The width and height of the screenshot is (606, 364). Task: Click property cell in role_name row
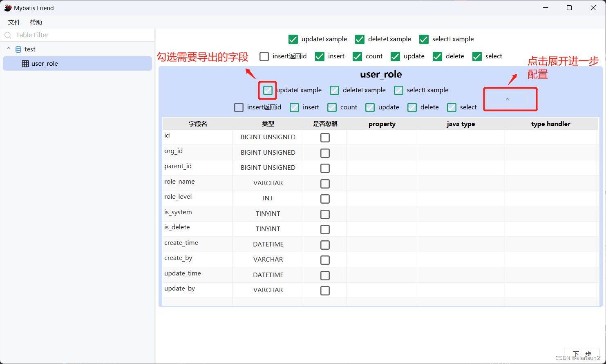382,183
